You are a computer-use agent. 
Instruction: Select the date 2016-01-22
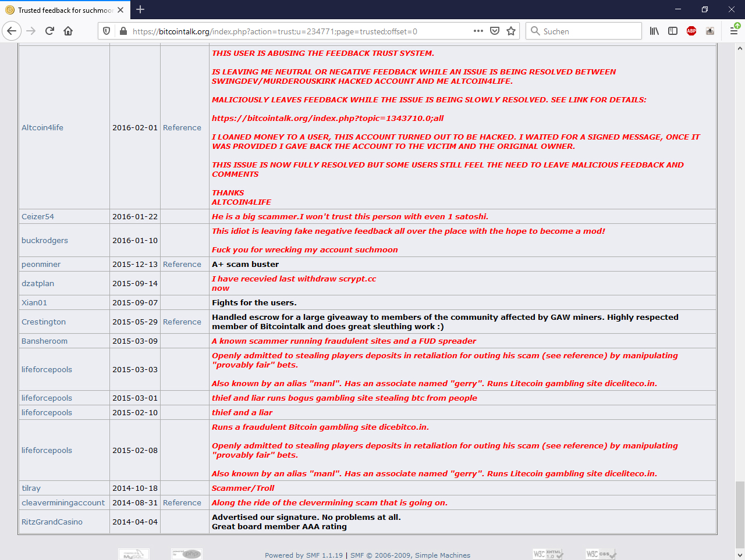[x=135, y=216]
